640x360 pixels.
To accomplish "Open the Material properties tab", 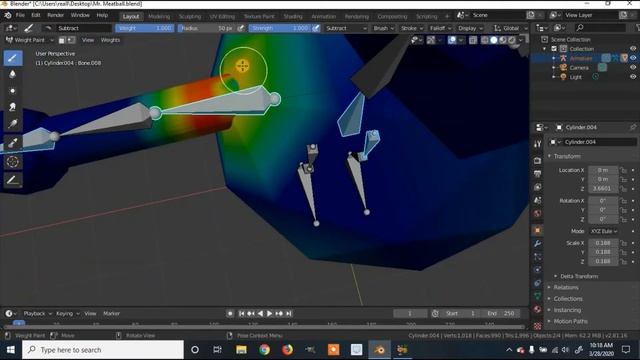I will click(x=538, y=309).
